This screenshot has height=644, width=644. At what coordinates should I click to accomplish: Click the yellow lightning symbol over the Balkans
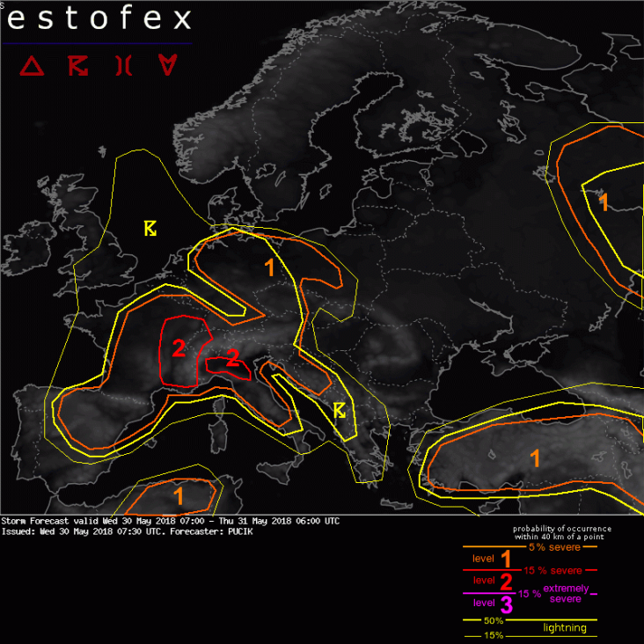[339, 410]
